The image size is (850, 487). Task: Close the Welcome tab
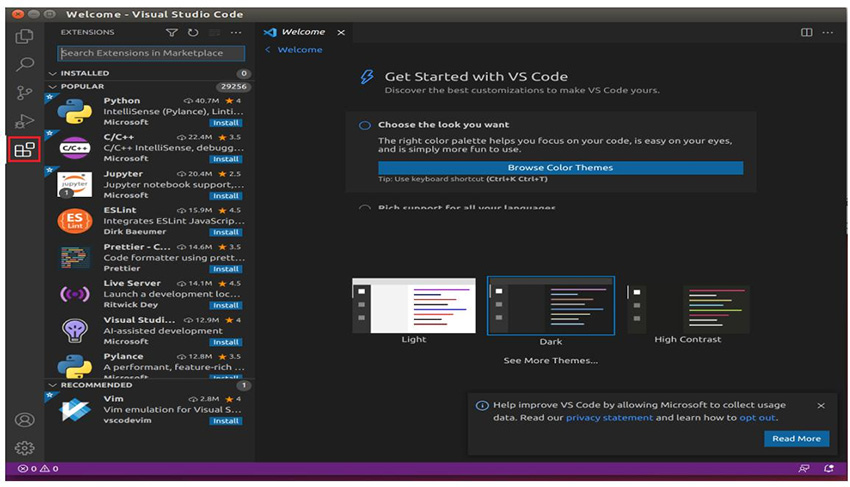pyautogui.click(x=341, y=33)
